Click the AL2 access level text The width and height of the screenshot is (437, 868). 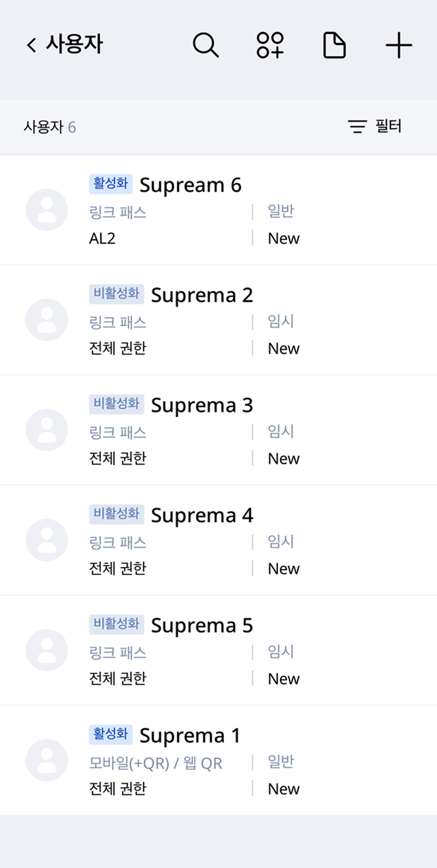click(x=102, y=238)
